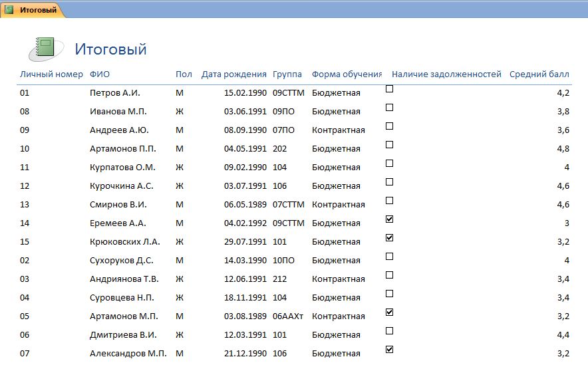Click the Наличие задолженностей column header
Image resolution: width=588 pixels, height=365 pixels.
tap(446, 74)
